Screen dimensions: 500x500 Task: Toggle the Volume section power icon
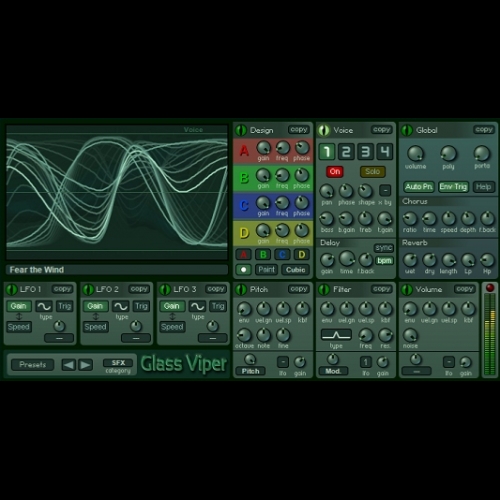(407, 289)
